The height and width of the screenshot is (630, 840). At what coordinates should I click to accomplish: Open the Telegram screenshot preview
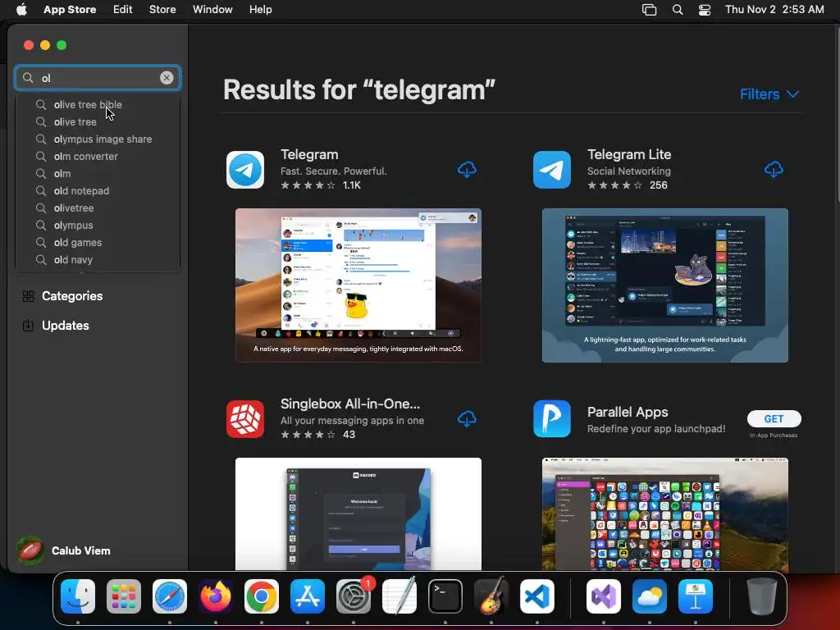tap(358, 285)
